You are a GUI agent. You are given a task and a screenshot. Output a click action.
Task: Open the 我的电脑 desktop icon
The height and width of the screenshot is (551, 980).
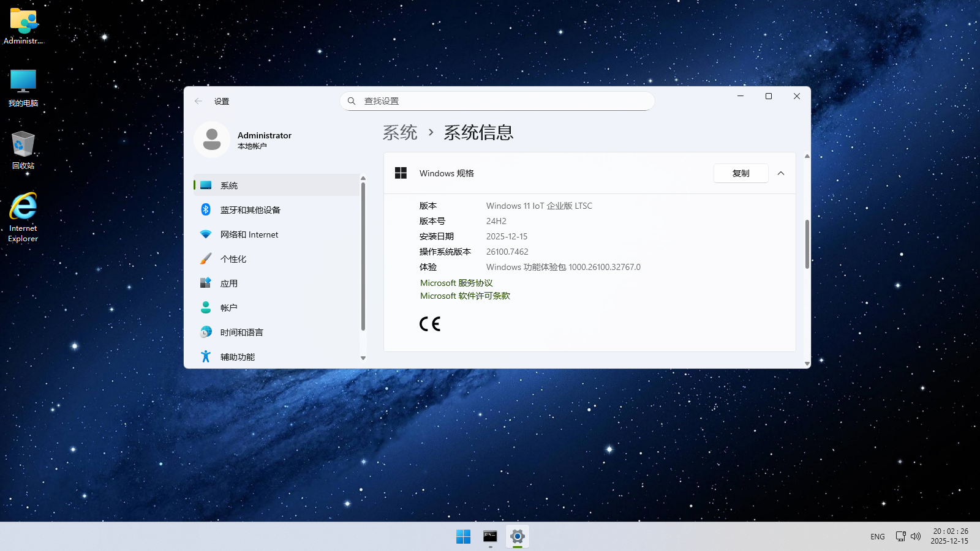[x=23, y=88]
